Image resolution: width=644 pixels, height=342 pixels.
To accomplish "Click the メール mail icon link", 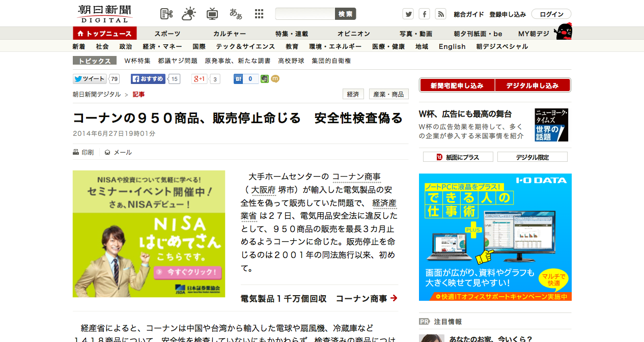I will pyautogui.click(x=118, y=152).
